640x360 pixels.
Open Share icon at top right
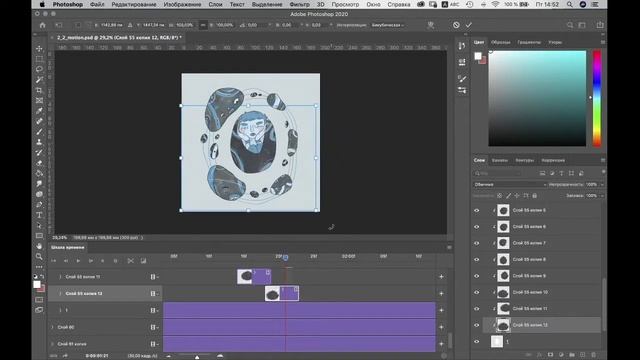pyautogui.click(x=600, y=25)
